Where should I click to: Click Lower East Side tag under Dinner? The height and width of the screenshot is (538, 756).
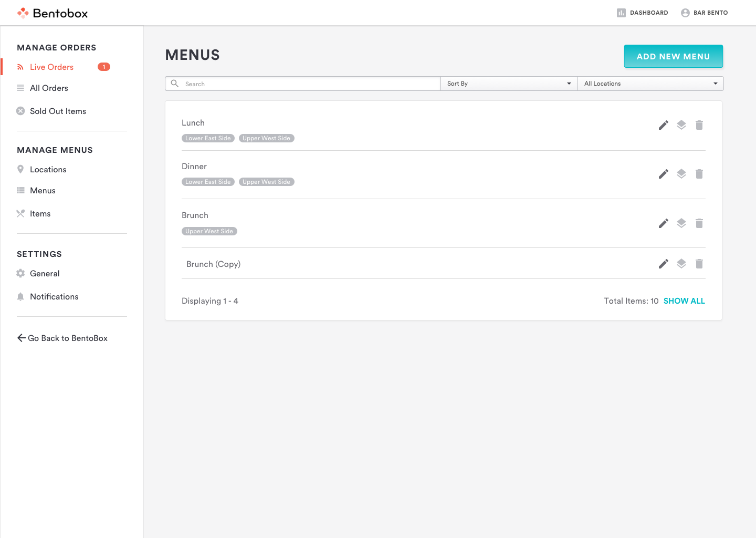[x=208, y=182]
